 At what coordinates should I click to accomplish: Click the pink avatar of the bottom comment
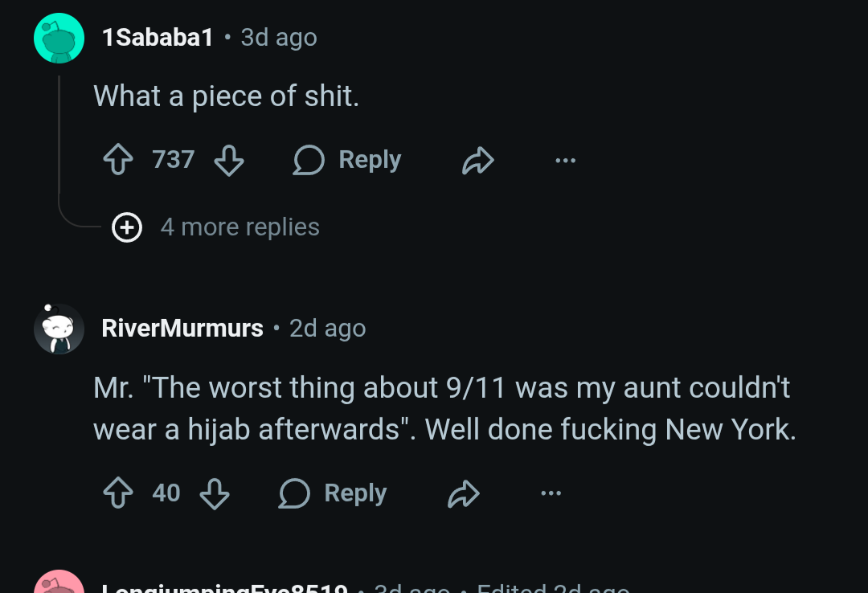[x=59, y=585]
